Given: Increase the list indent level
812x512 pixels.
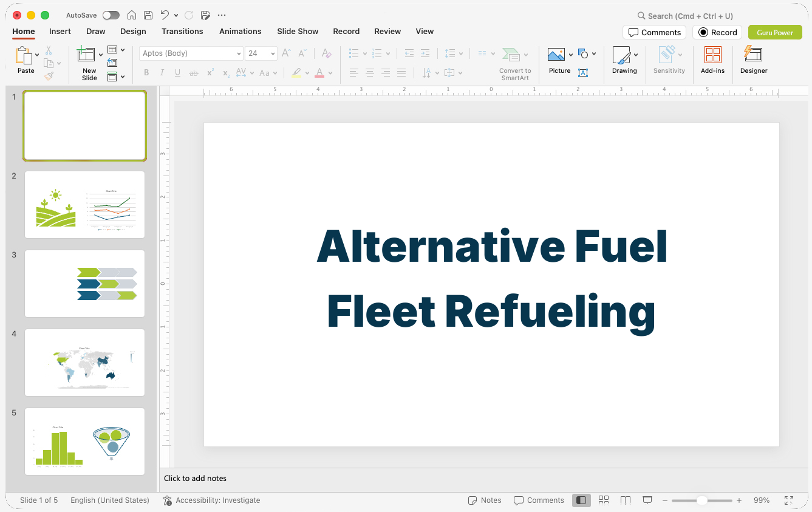Looking at the screenshot, I should pyautogui.click(x=425, y=53).
